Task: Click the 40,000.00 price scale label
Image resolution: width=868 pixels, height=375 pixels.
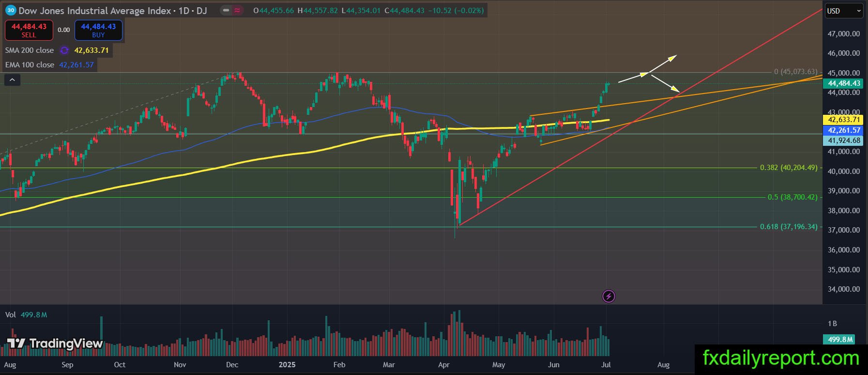Action: click(x=844, y=172)
